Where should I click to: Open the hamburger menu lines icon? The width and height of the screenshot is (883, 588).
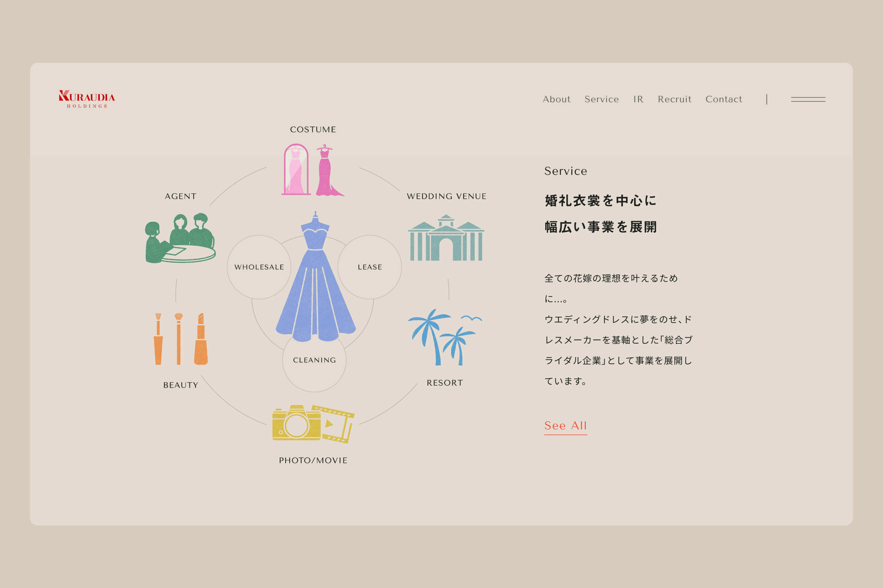tap(808, 99)
